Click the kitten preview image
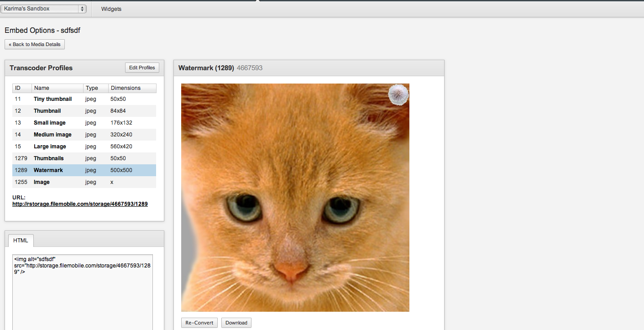This screenshot has width=644, height=330. [x=295, y=198]
